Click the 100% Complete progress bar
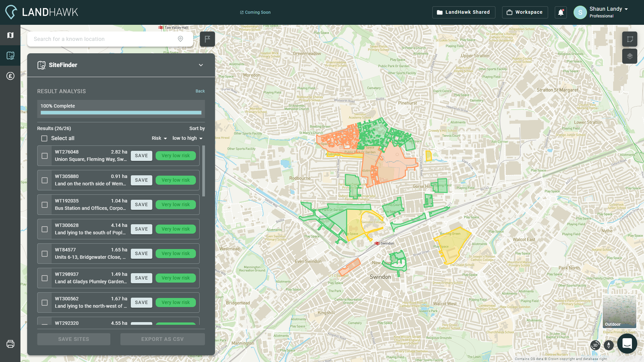 coord(121,113)
